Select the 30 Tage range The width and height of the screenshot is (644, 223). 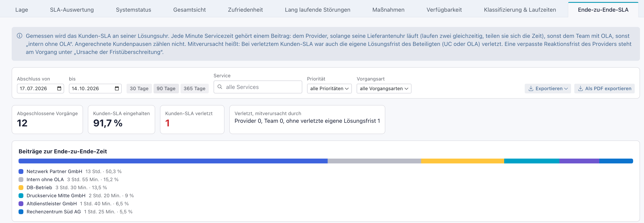(139, 88)
